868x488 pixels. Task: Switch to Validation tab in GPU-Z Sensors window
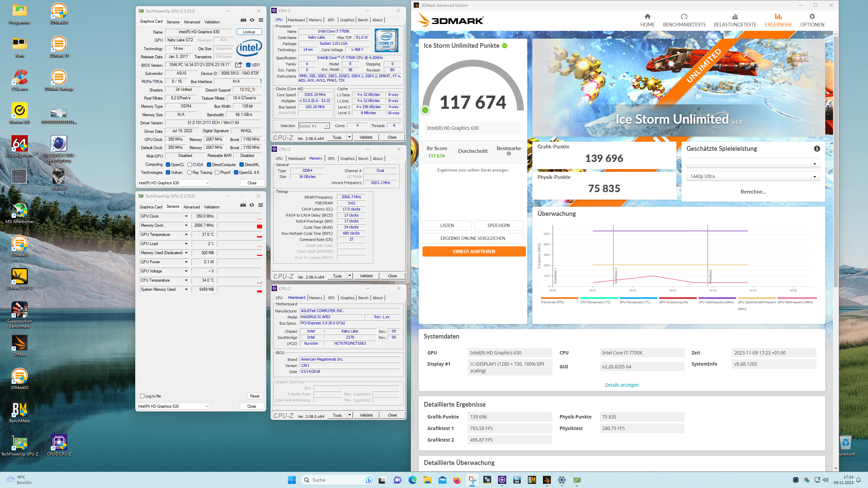click(x=212, y=207)
